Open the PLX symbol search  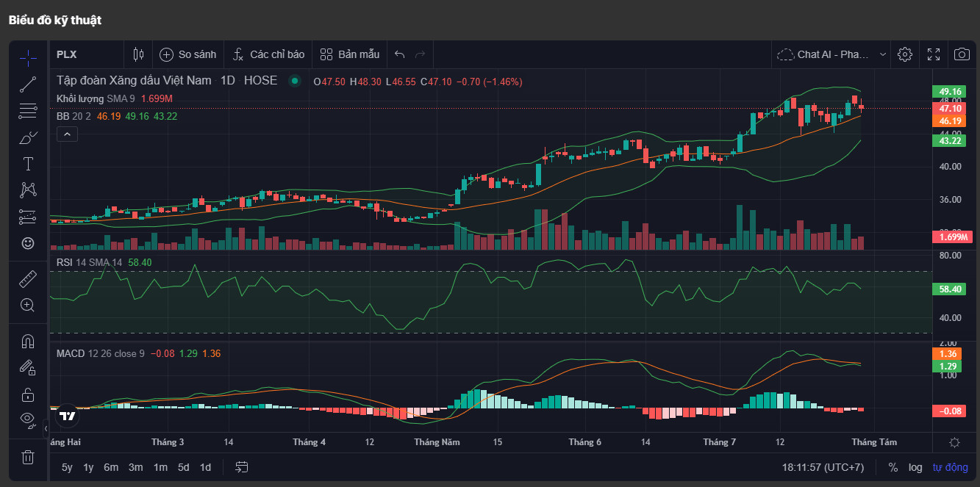pos(67,54)
